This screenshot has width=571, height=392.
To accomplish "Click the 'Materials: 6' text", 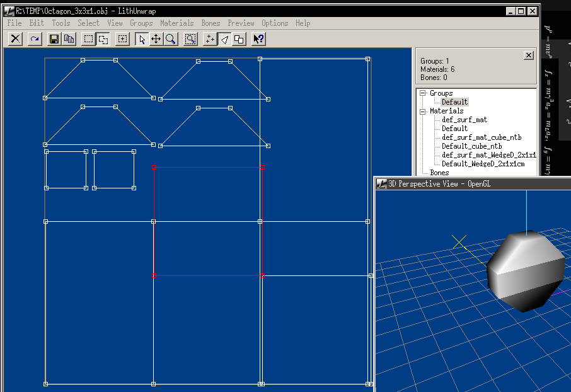I will [437, 69].
